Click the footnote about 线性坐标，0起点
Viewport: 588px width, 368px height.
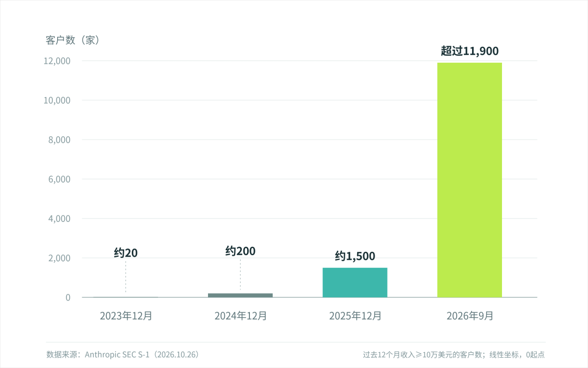click(x=454, y=354)
